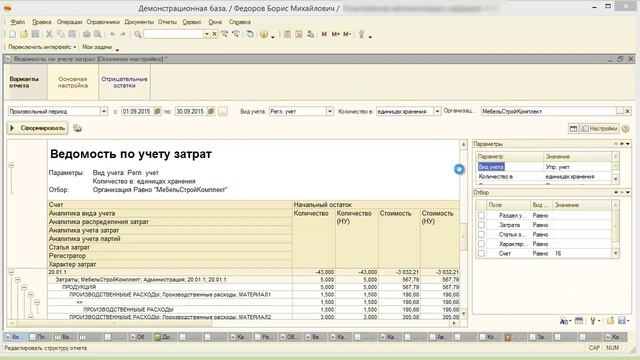The height and width of the screenshot is (360, 640).
Task: Clear the Организация field with X button
Action: pos(627,111)
